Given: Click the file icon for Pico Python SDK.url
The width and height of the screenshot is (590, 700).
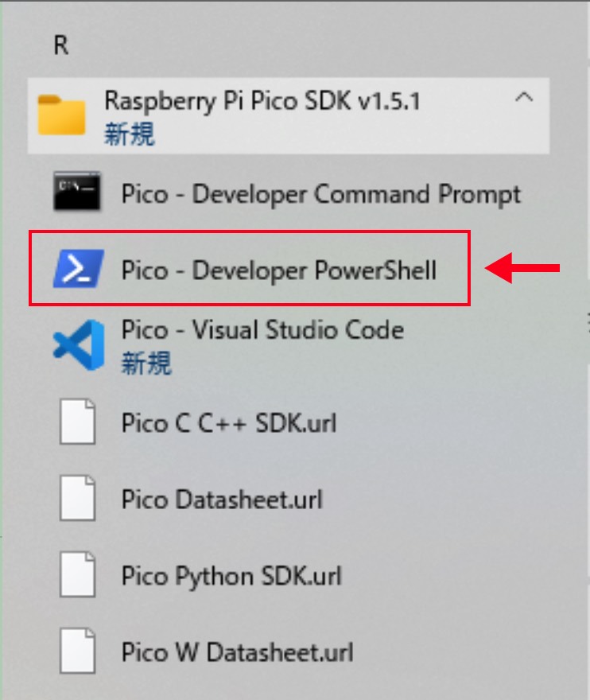Looking at the screenshot, I should (x=78, y=576).
